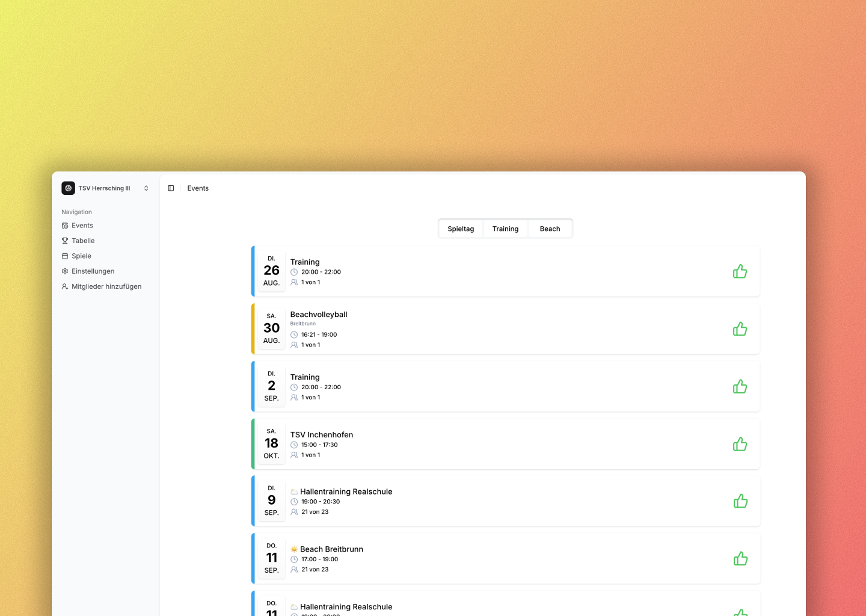Open Einstellungen settings in the sidebar
The image size is (866, 616).
[93, 271]
